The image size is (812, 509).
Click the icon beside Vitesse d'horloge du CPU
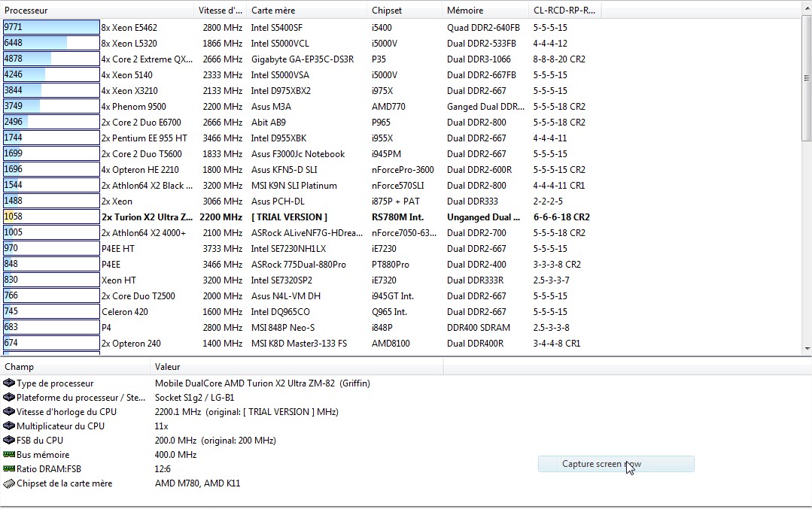9,412
